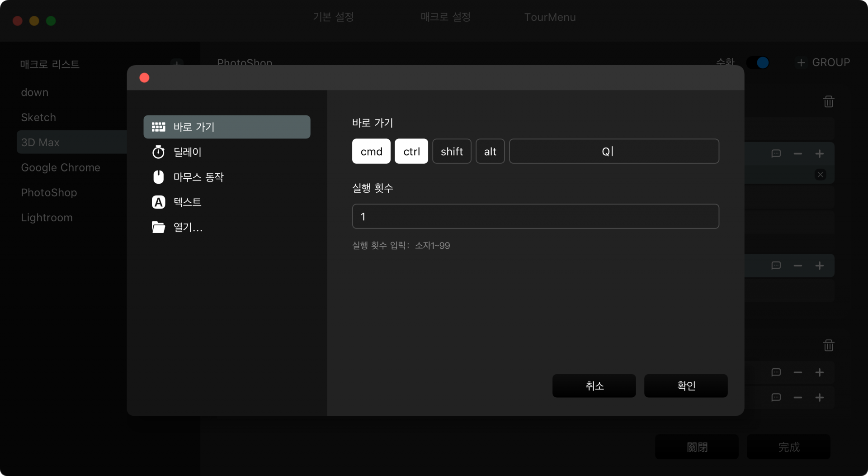The image size is (868, 476).
Task: Delete the lower group with its trash icon
Action: tap(829, 346)
